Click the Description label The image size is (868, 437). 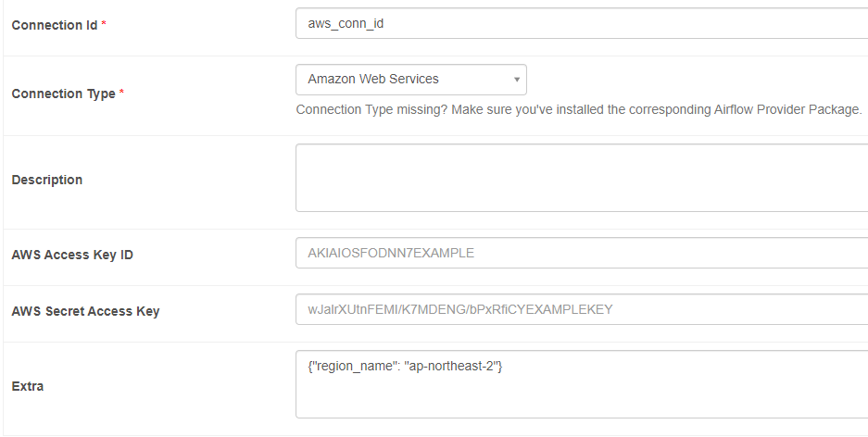47,180
